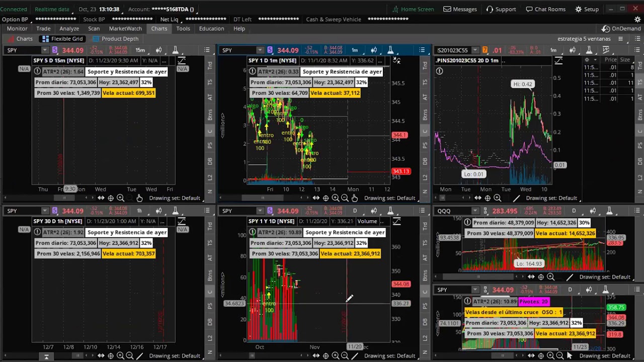Toggle Btns side panel on SPY 1m chart

click(x=425, y=114)
